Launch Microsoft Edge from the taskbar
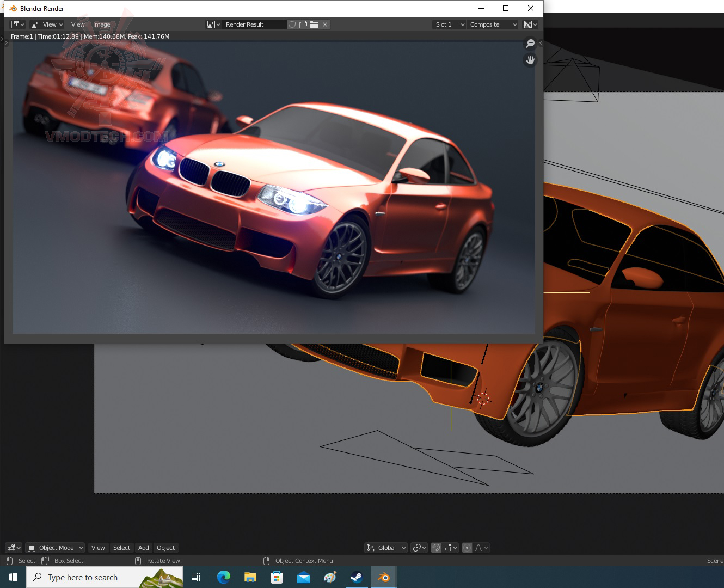The image size is (724, 588). [x=223, y=577]
